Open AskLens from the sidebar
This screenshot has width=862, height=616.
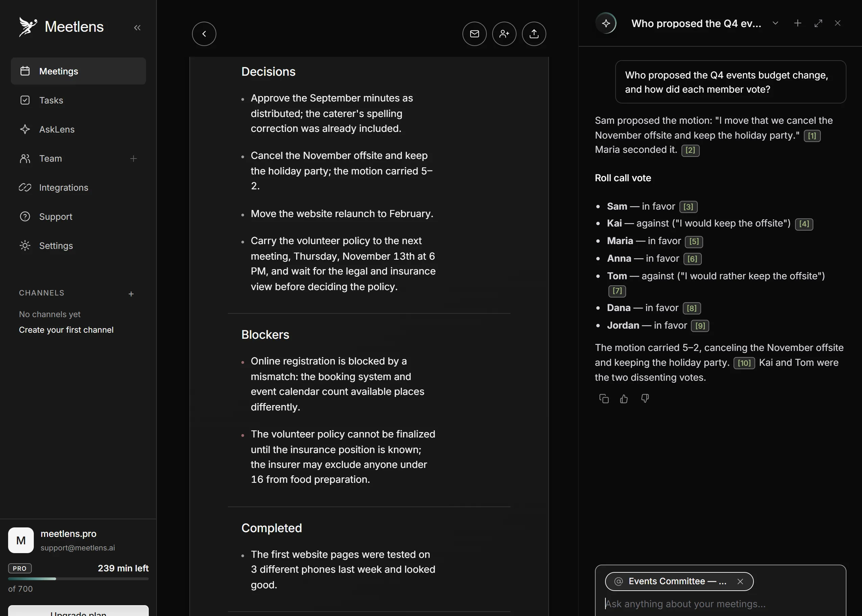78,129
